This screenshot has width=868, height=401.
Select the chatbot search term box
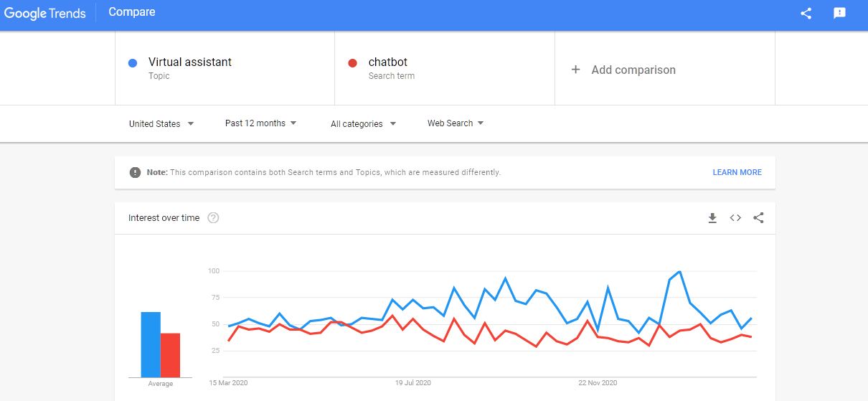(445, 68)
